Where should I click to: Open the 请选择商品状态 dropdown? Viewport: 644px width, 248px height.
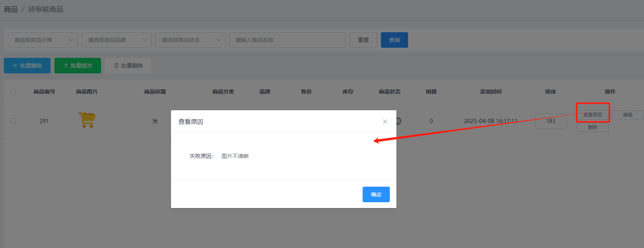coord(190,40)
